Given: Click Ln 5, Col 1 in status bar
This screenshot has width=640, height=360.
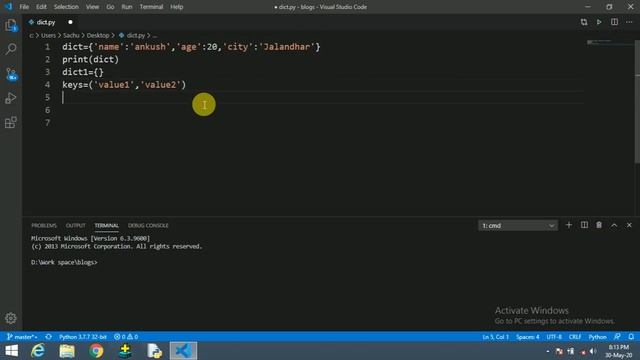Looking at the screenshot, I should [x=496, y=337].
